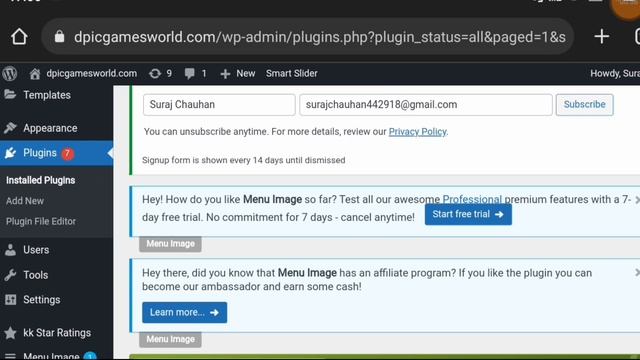Image resolution: width=640 pixels, height=360 pixels.
Task: Open the comments bubble icon
Action: pyautogui.click(x=189, y=73)
